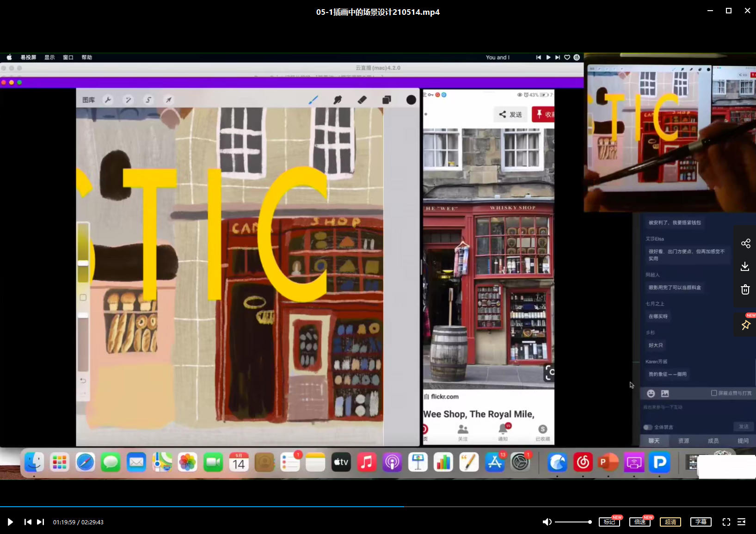This screenshot has height=534, width=756.
Task: Open the 超清 quality selector
Action: (670, 522)
